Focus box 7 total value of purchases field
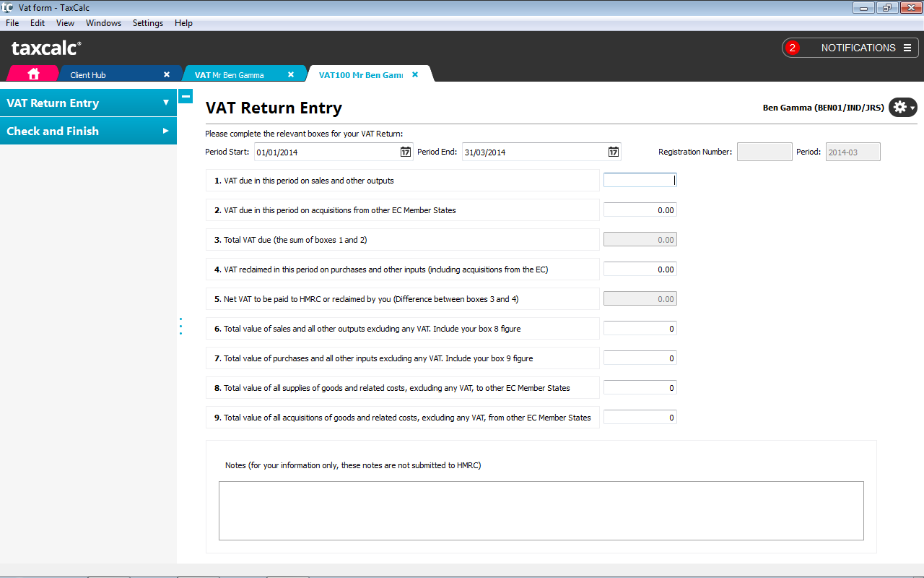Viewport: 924px width, 578px height. click(x=640, y=358)
